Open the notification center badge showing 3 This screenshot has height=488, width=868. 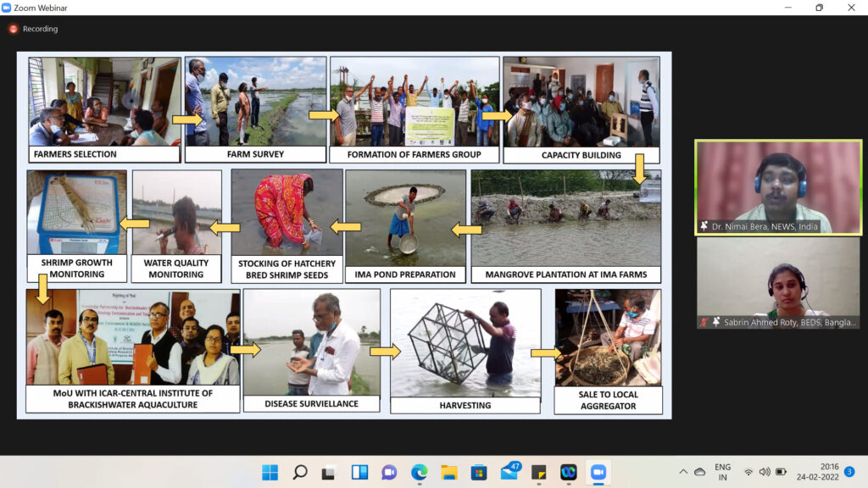849,472
